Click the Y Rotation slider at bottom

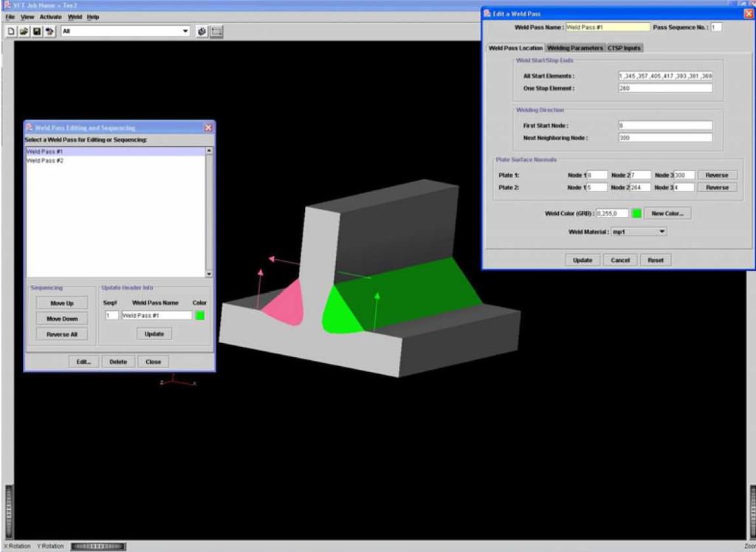(x=98, y=546)
